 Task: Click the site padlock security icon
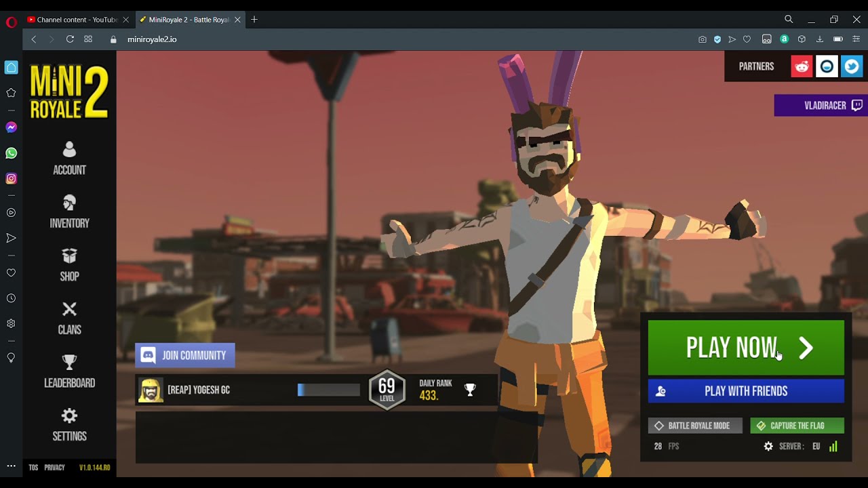[x=113, y=39]
